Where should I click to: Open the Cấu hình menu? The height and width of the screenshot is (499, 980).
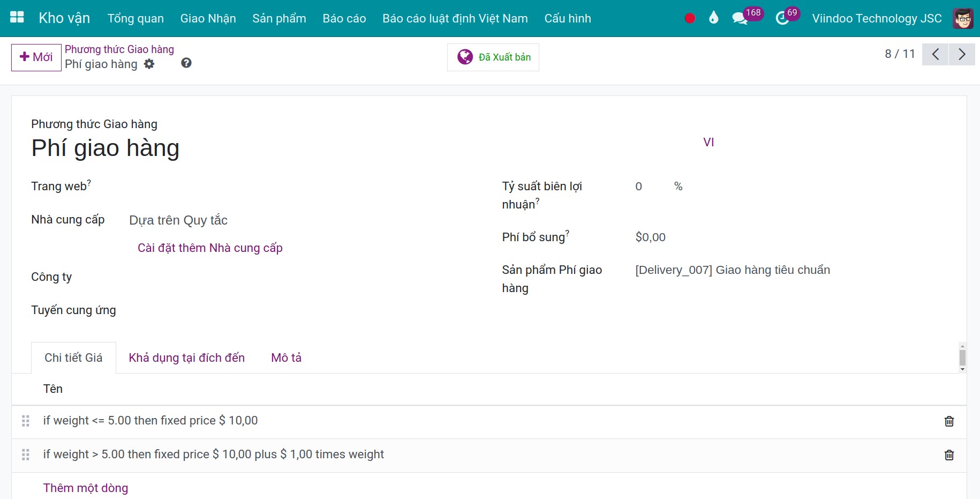pyautogui.click(x=568, y=18)
